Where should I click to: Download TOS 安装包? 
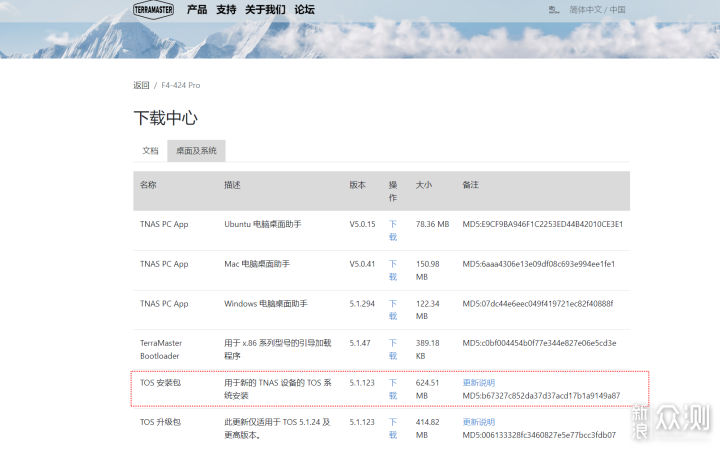[393, 389]
